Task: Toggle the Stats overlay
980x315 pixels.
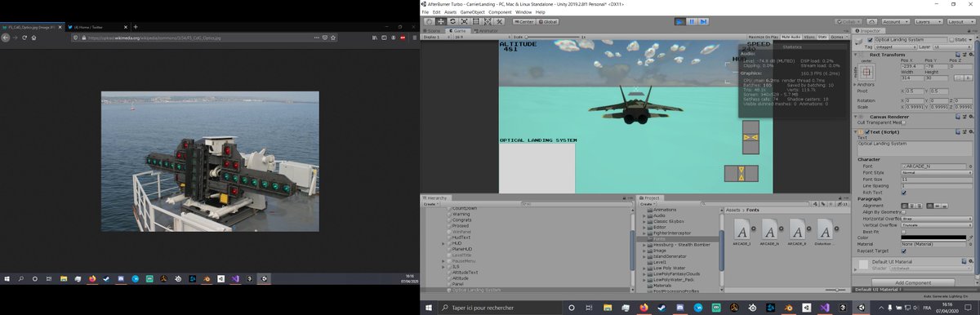Action: [822, 37]
